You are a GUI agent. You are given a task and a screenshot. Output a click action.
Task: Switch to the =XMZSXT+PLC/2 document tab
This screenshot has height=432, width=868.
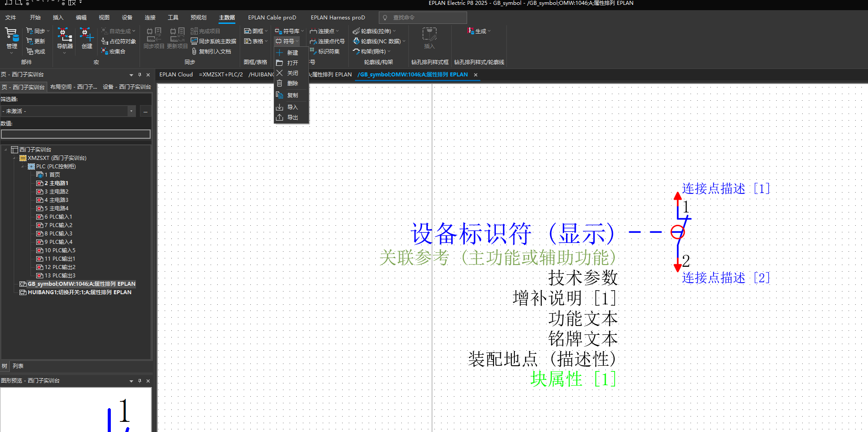pos(221,75)
